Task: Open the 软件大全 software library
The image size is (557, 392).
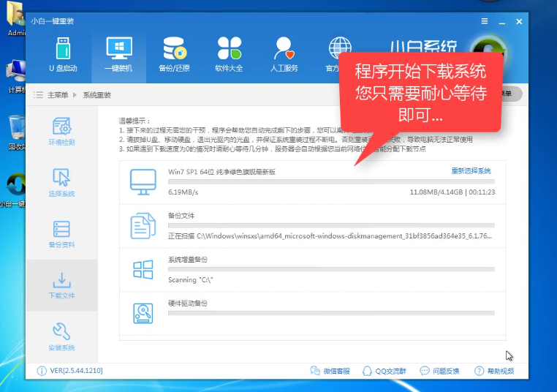Action: coord(229,55)
